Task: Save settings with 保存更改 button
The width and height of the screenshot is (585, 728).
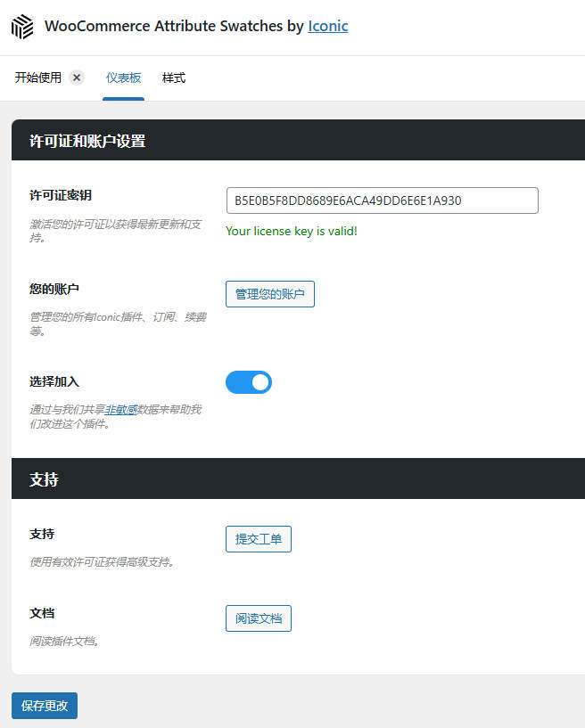Action: (x=45, y=706)
